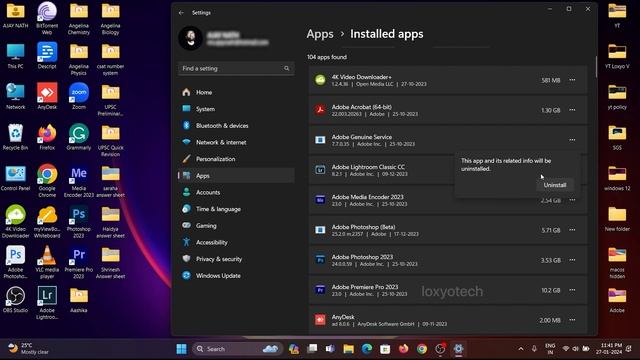Click the Find a setting search box
640x360 pixels.
(x=236, y=69)
